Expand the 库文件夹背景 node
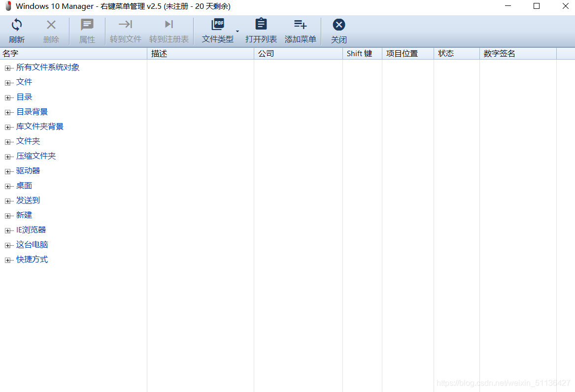Image resolution: width=575 pixels, height=392 pixels. click(x=7, y=127)
